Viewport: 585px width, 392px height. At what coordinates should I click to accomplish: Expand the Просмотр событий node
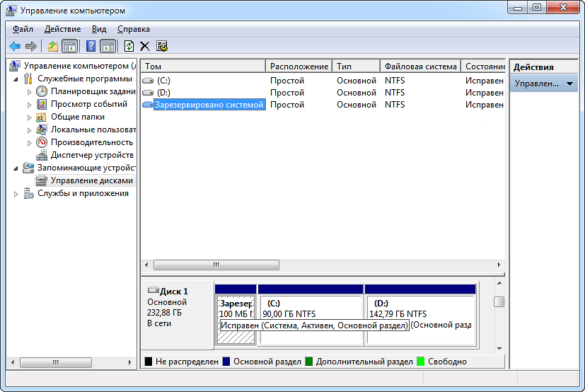coord(29,105)
